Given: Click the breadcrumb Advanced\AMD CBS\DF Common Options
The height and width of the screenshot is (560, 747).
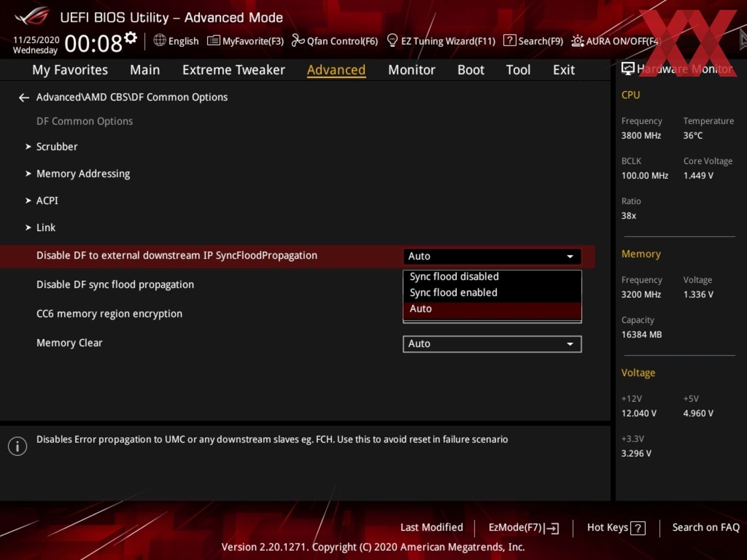Looking at the screenshot, I should coord(132,97).
